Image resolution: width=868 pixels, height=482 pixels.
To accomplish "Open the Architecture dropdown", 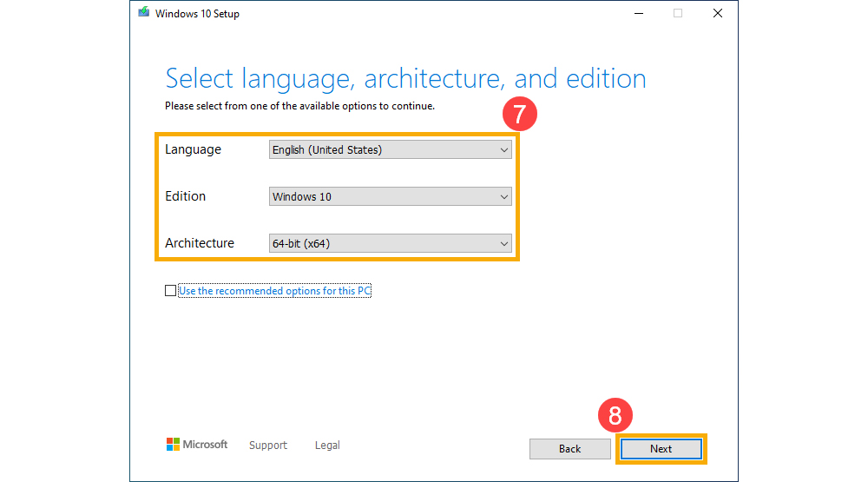I will pos(391,243).
